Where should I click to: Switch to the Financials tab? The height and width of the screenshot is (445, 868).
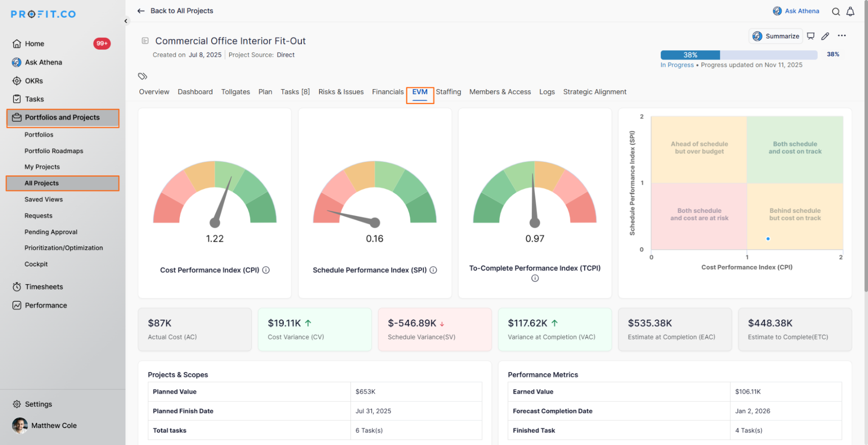click(x=387, y=92)
